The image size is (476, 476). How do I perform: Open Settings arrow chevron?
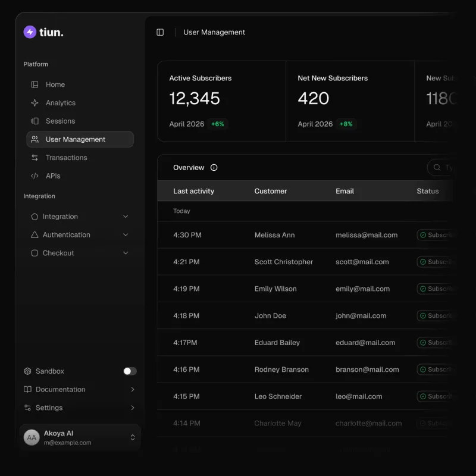click(132, 408)
